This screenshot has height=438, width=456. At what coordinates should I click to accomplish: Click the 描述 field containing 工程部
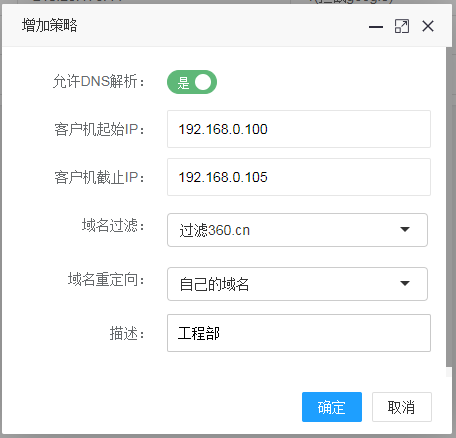click(299, 333)
